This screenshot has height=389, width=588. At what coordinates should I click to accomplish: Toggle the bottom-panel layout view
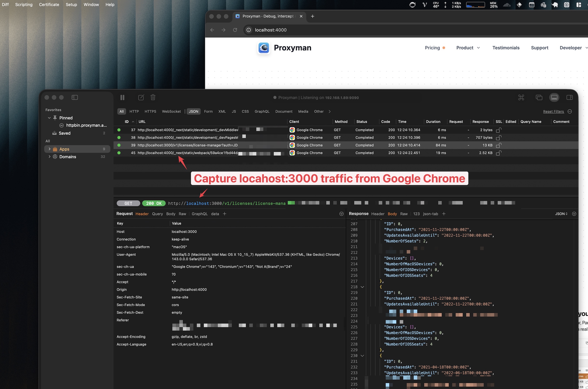[554, 98]
